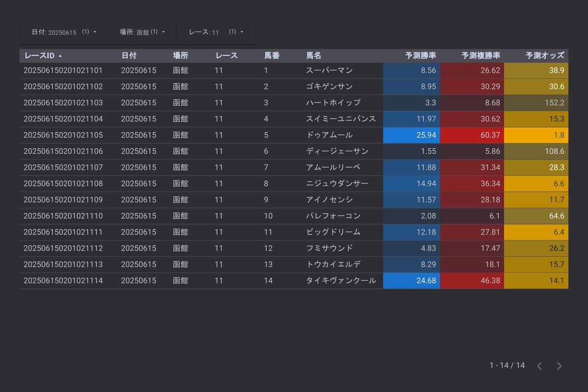Expand the 場所 filter dropdown
This screenshot has height=392, width=588.
pyautogui.click(x=142, y=32)
